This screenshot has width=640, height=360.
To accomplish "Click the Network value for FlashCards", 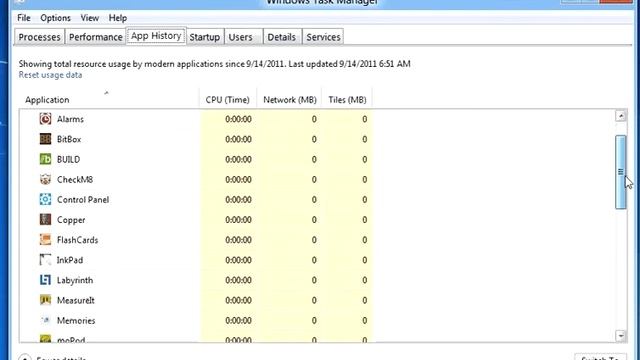I will 314,240.
